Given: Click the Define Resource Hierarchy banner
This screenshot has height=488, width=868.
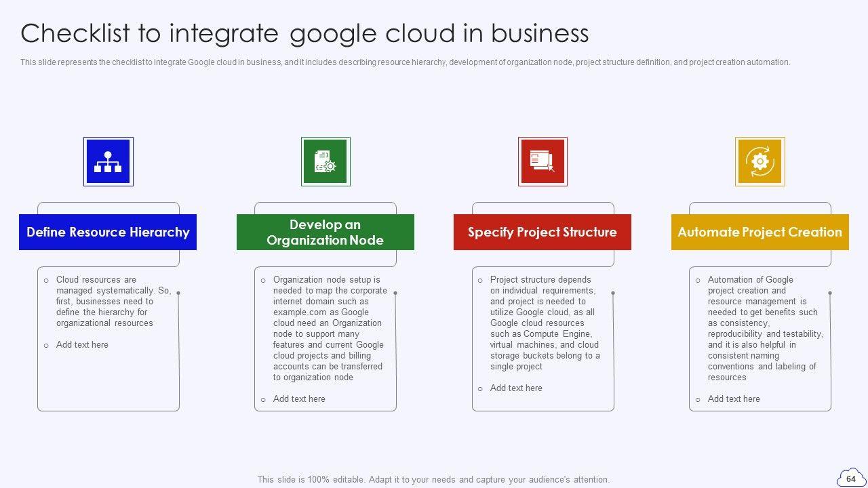Looking at the screenshot, I should 108,232.
